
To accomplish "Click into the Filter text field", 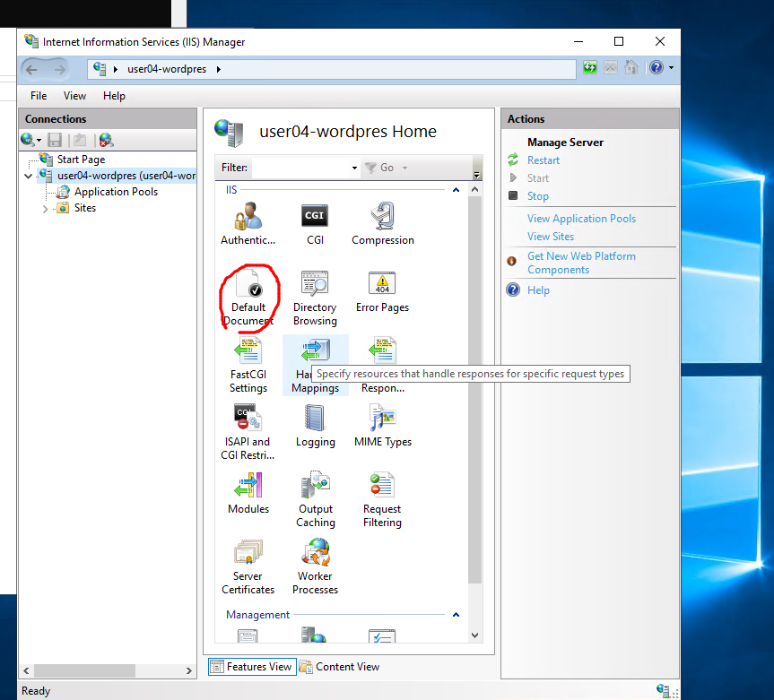I will pos(301,168).
